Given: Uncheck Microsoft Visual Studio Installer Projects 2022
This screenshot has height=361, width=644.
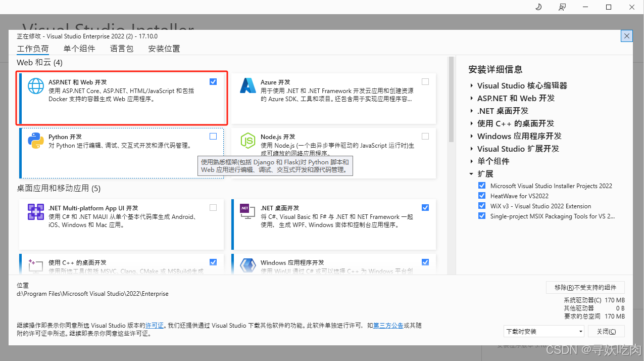Looking at the screenshot, I should [x=482, y=186].
